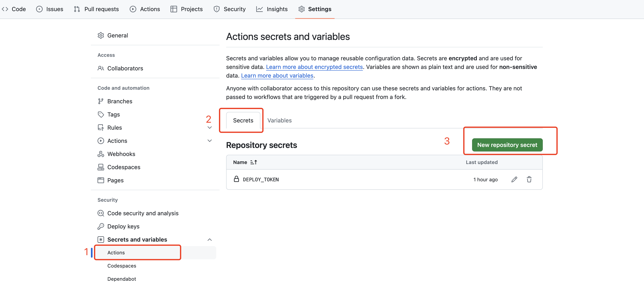
Task: Click the trash delete icon for DEPLOY_TOKEN
Action: 529,179
